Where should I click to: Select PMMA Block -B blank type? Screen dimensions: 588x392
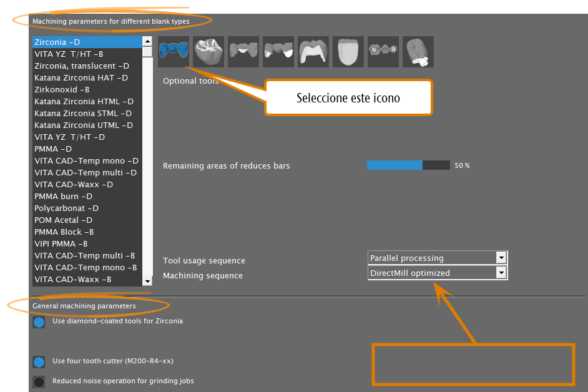click(87, 232)
